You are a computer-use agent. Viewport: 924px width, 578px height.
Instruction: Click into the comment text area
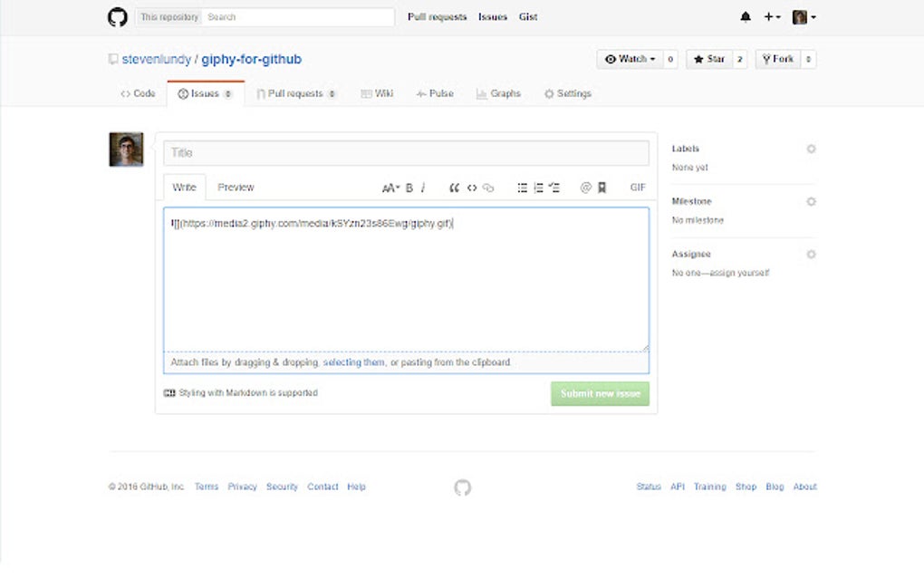[406, 280]
